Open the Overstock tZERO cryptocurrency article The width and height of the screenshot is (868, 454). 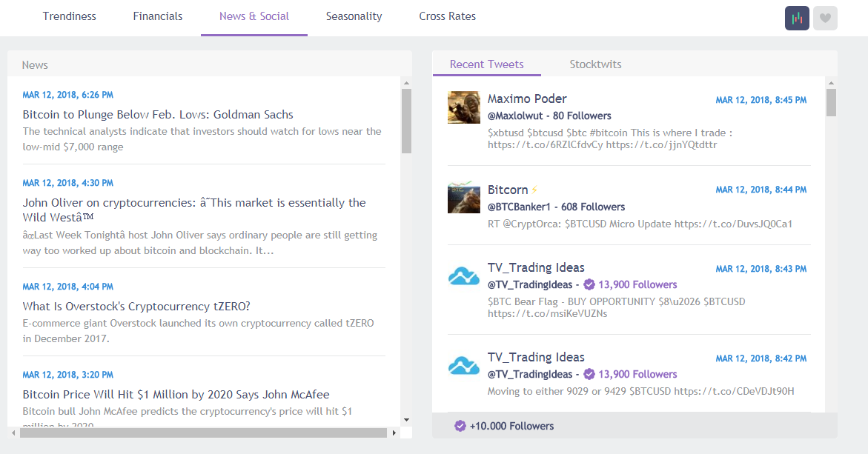click(x=136, y=307)
